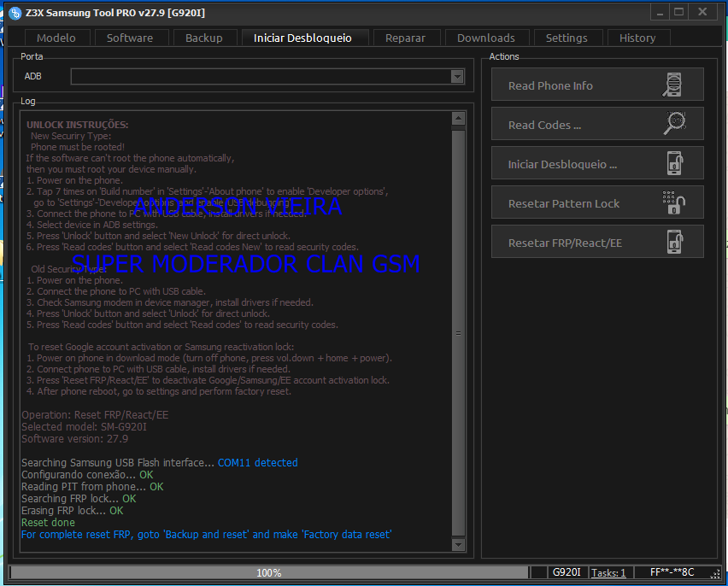The image size is (728, 586).
Task: Click the 'Reset done' log line
Action: 48,523
